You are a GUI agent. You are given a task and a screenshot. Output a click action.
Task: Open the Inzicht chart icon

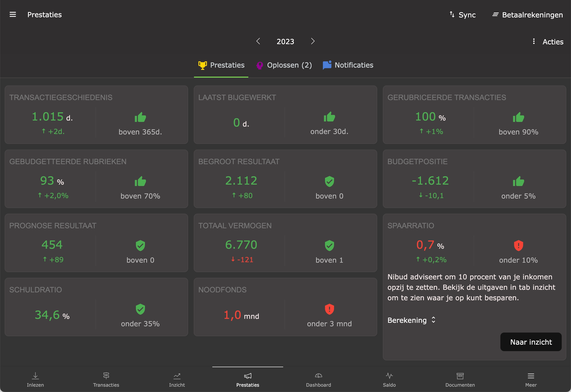[x=177, y=376]
